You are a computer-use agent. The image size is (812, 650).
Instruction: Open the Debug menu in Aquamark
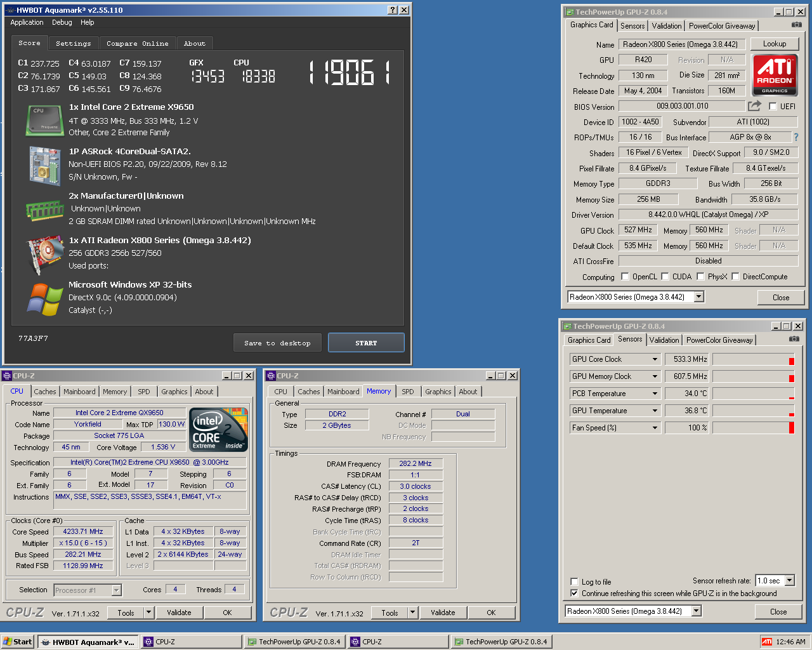[x=62, y=22]
